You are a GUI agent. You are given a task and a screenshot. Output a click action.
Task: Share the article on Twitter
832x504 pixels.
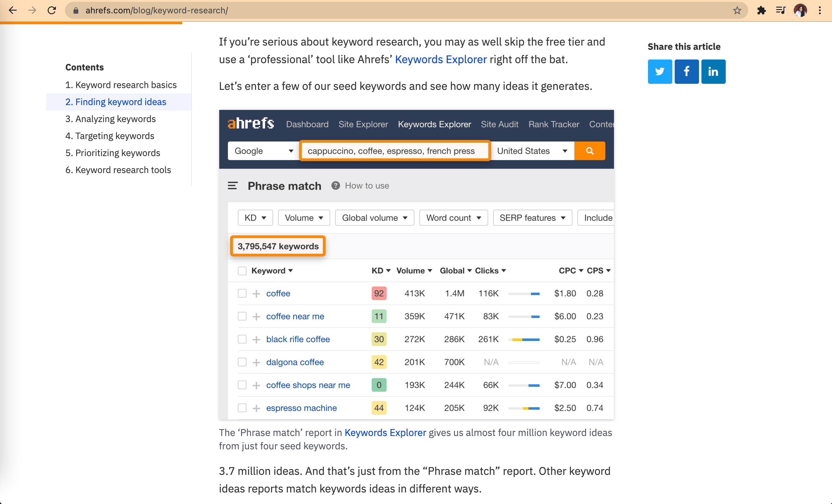[660, 72]
